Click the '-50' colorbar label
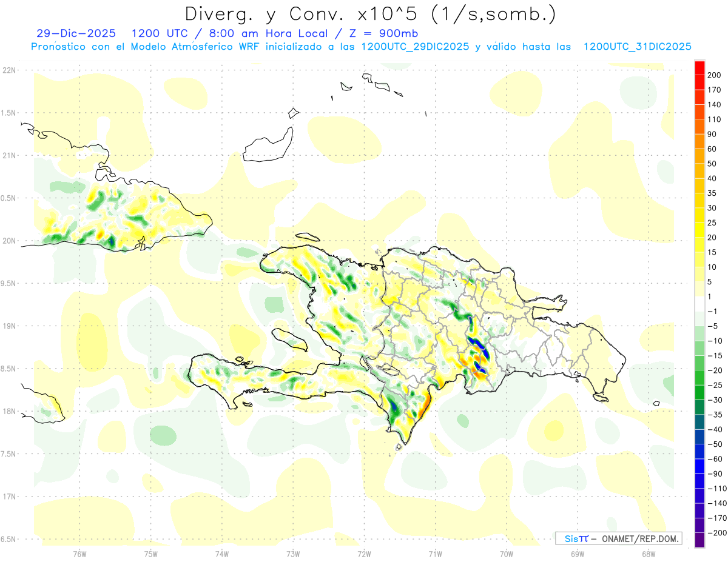The image size is (728, 562). (x=714, y=444)
